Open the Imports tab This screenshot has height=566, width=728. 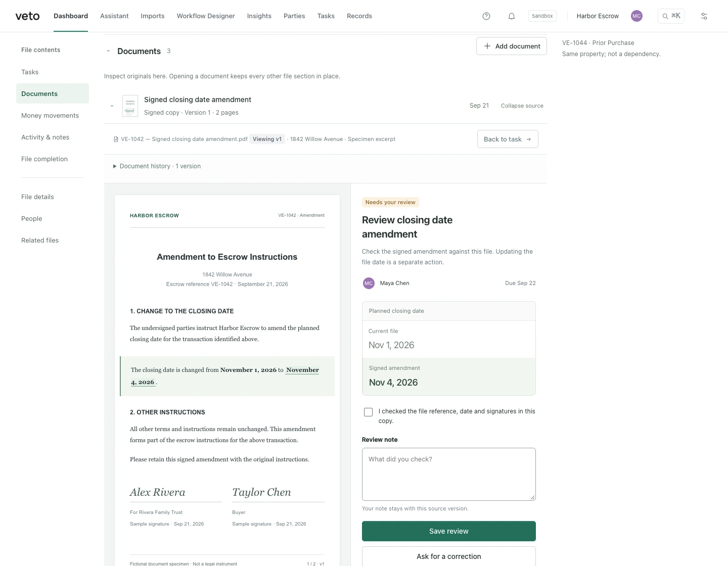click(153, 16)
